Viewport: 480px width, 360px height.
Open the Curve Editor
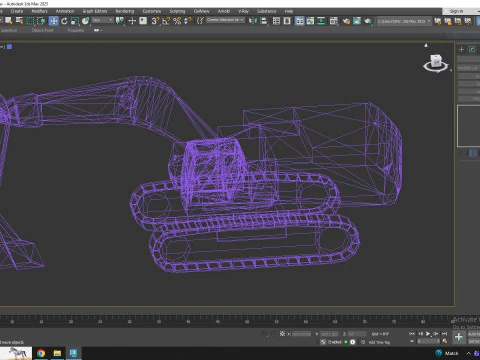click(310, 21)
